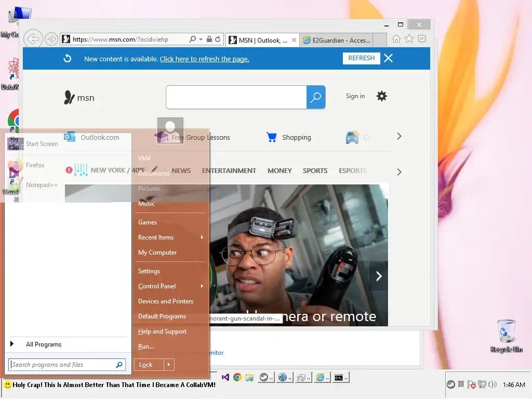Open the Recycle Bin desktop icon

point(506,336)
